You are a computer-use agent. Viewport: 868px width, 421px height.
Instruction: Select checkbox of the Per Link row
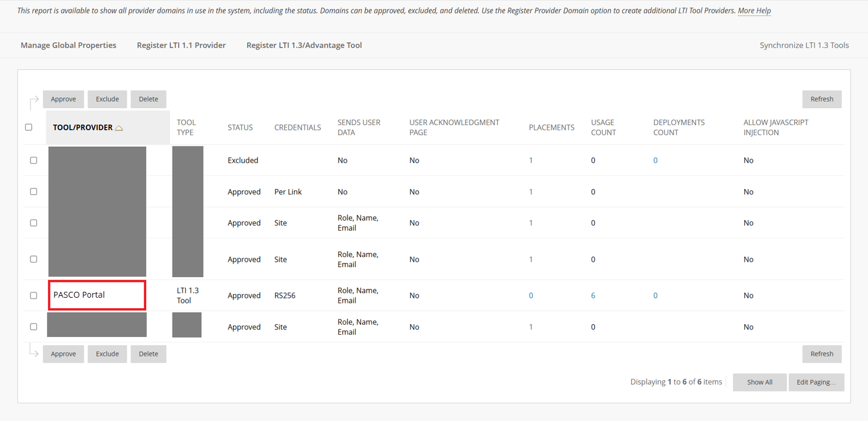33,191
